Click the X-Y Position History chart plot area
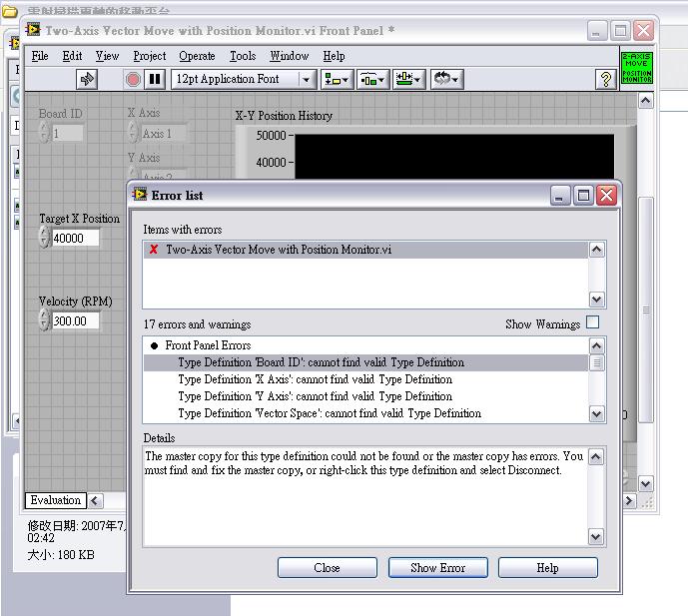The width and height of the screenshot is (688, 616). click(454, 156)
